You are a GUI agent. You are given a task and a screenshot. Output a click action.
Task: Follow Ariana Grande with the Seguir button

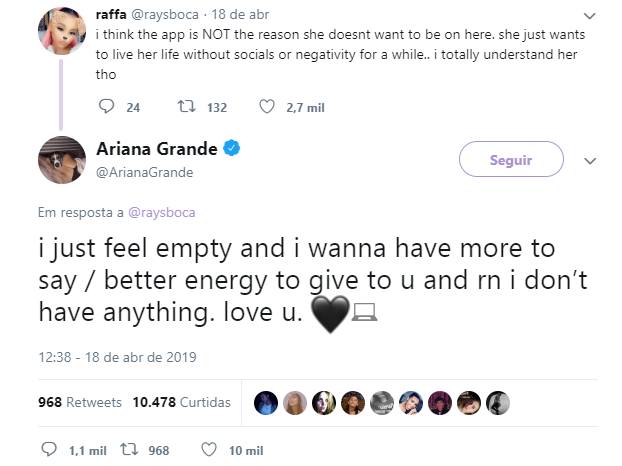511,159
